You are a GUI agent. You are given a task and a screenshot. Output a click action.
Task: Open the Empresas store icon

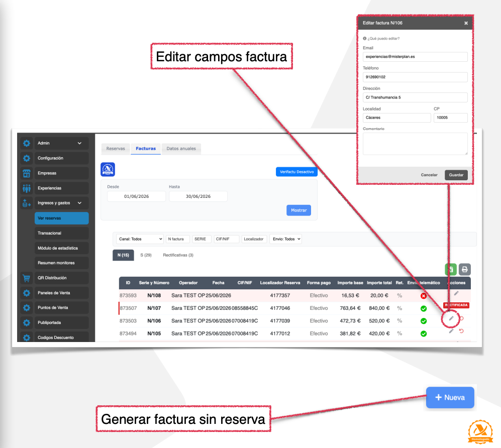[x=27, y=173]
